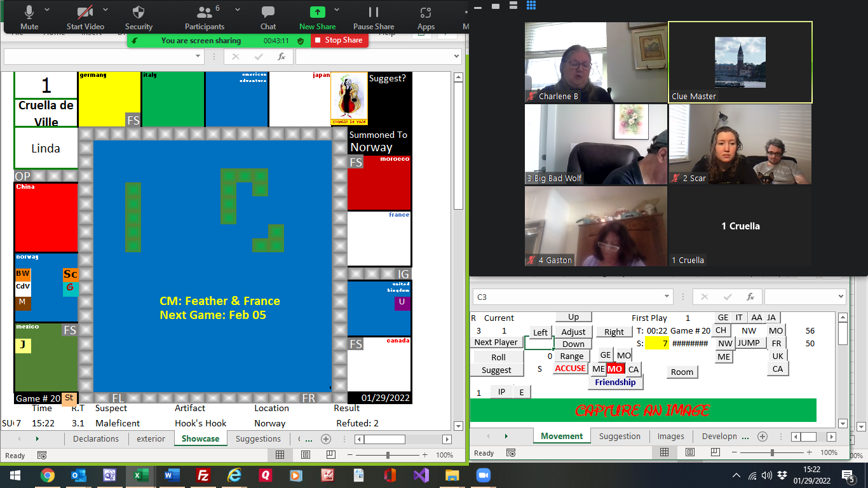The width and height of the screenshot is (868, 488).
Task: Start Video in the Zoom toolbar
Action: point(85,17)
